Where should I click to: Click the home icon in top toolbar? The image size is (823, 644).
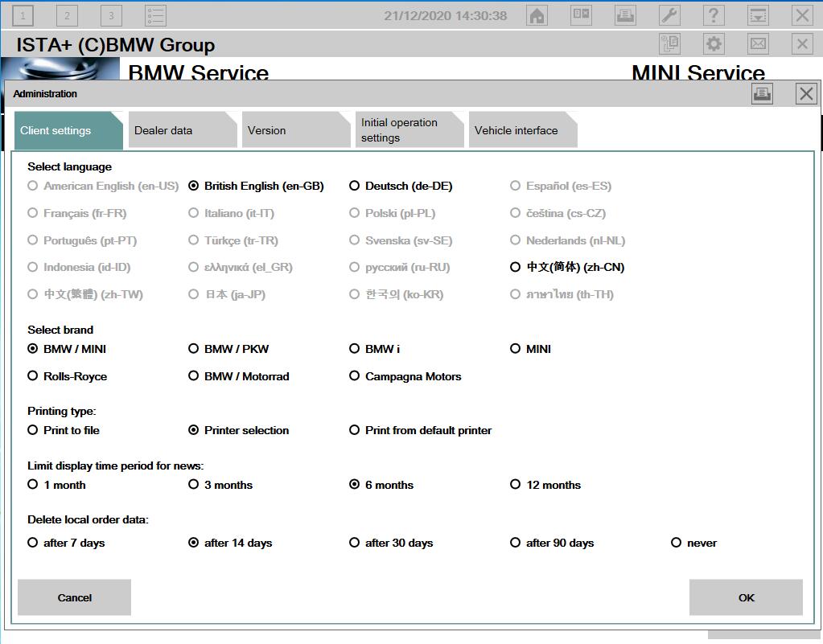pyautogui.click(x=537, y=16)
